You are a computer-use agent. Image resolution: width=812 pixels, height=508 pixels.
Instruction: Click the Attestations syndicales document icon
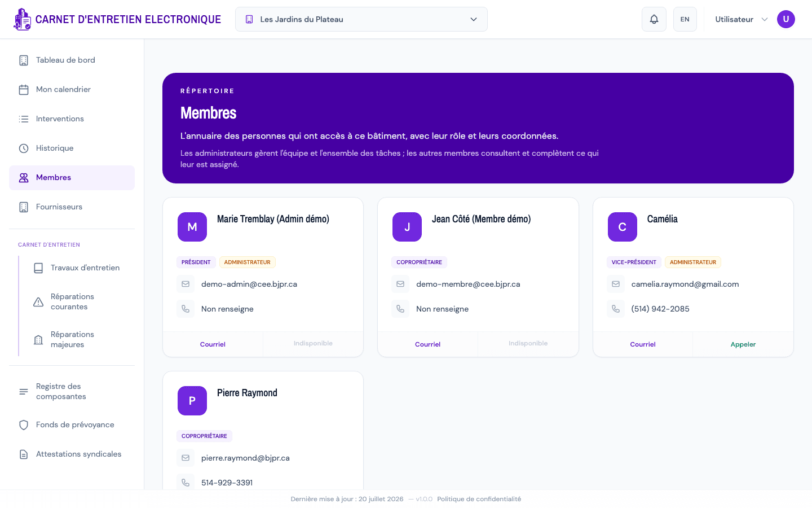24,454
